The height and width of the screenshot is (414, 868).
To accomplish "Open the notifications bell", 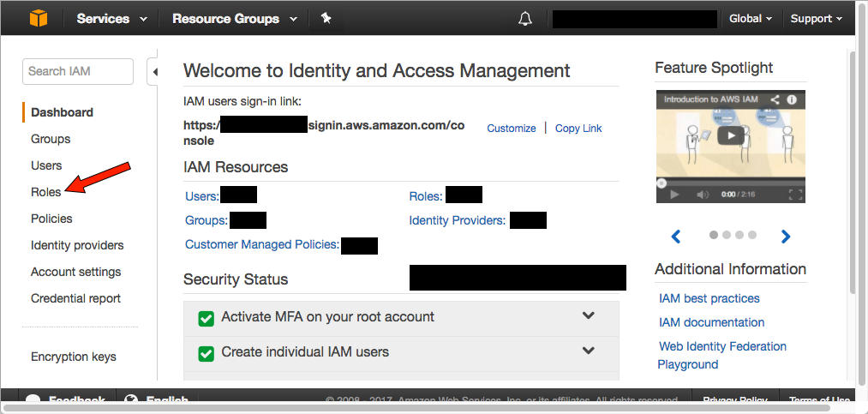I will point(524,19).
